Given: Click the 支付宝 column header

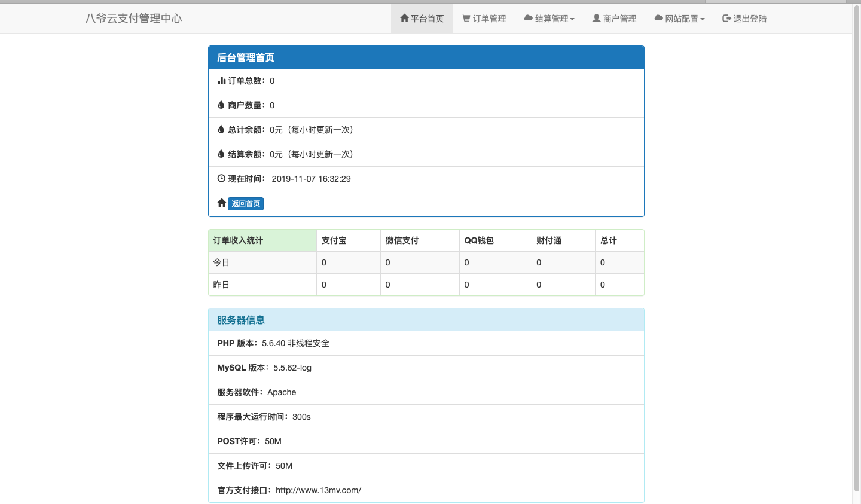Looking at the screenshot, I should tap(334, 240).
